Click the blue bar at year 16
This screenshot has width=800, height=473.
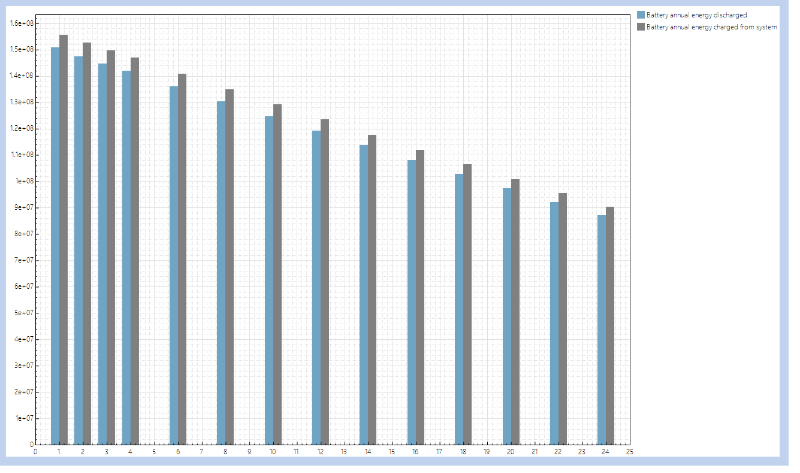411,301
